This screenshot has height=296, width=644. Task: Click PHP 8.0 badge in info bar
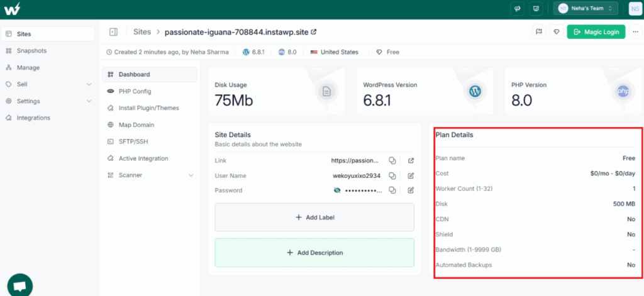click(x=287, y=52)
